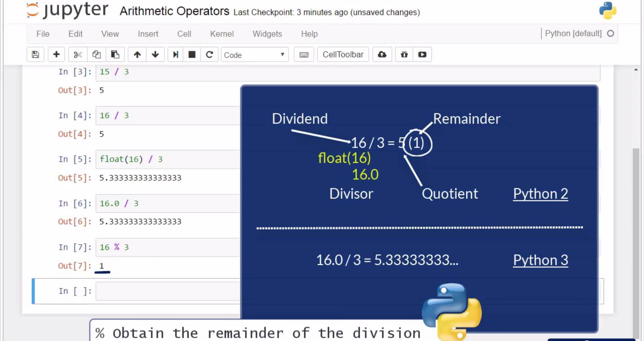Insert a new cell with the plus icon
The width and height of the screenshot is (644, 341).
[x=56, y=54]
